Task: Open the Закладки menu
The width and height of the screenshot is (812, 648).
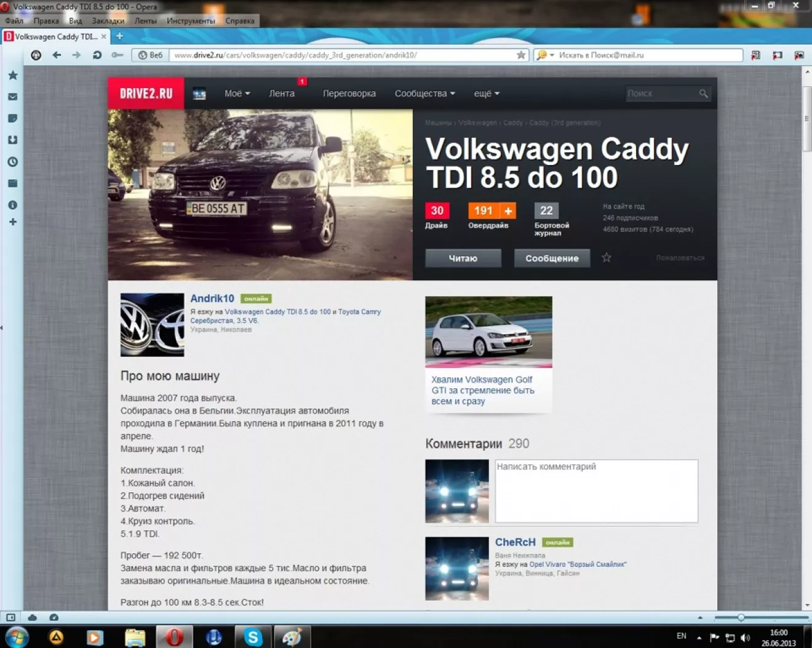Action: (x=108, y=20)
